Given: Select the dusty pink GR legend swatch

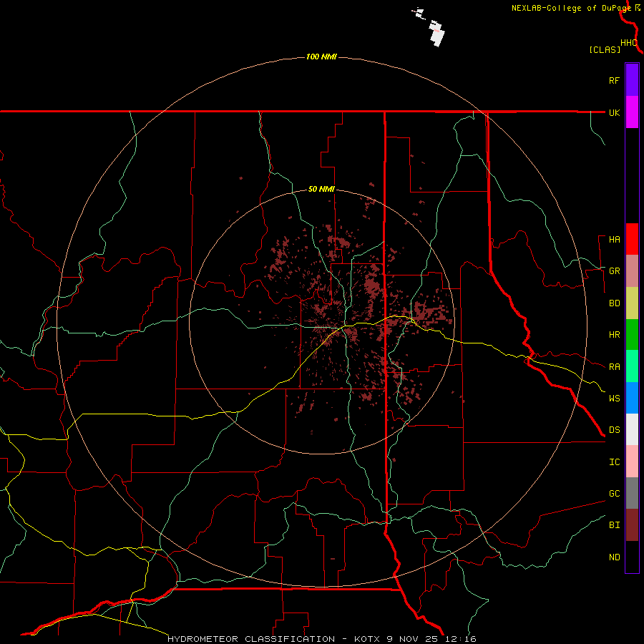Looking at the screenshot, I should pos(632,271).
